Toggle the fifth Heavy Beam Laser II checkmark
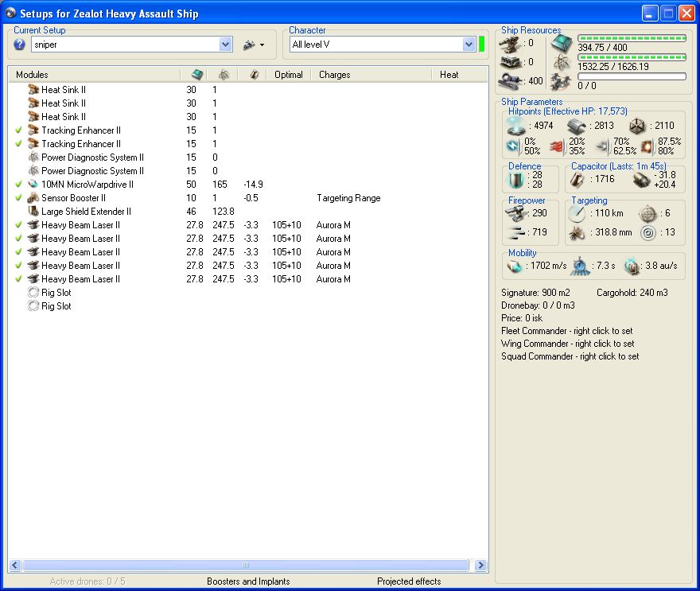 tap(18, 279)
